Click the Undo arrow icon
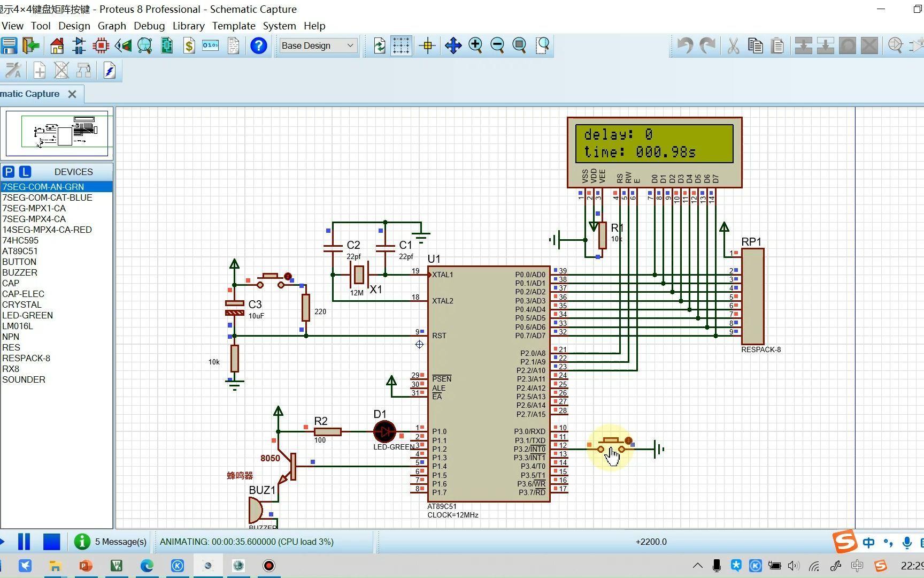The height and width of the screenshot is (578, 924). tap(685, 45)
